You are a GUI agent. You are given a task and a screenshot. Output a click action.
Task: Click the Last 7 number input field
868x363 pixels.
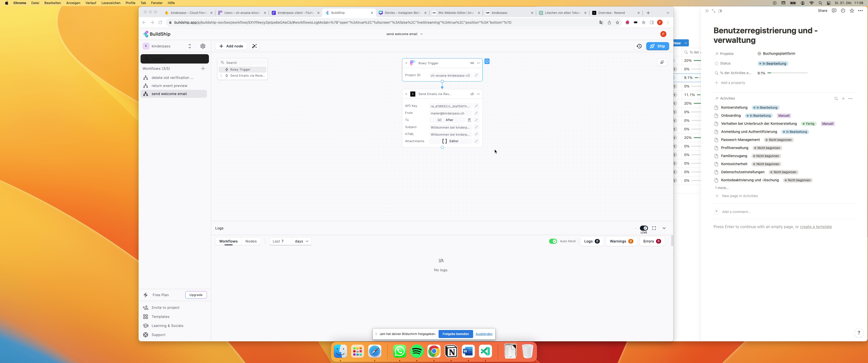[280, 241]
